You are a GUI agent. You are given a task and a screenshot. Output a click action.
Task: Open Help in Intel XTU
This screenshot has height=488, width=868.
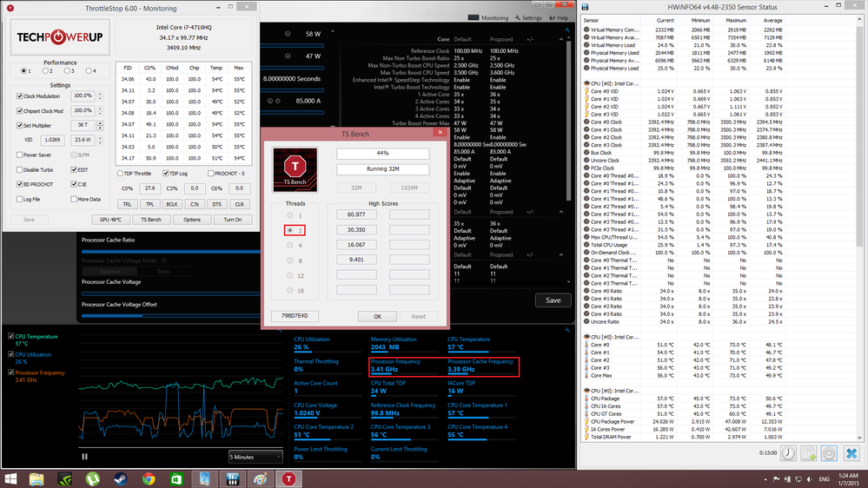559,17
